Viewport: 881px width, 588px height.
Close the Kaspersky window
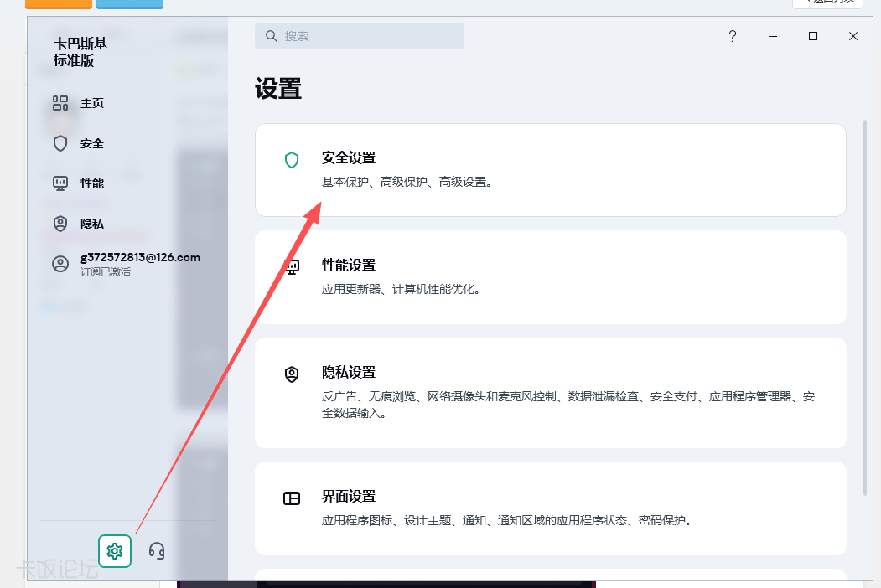852,36
